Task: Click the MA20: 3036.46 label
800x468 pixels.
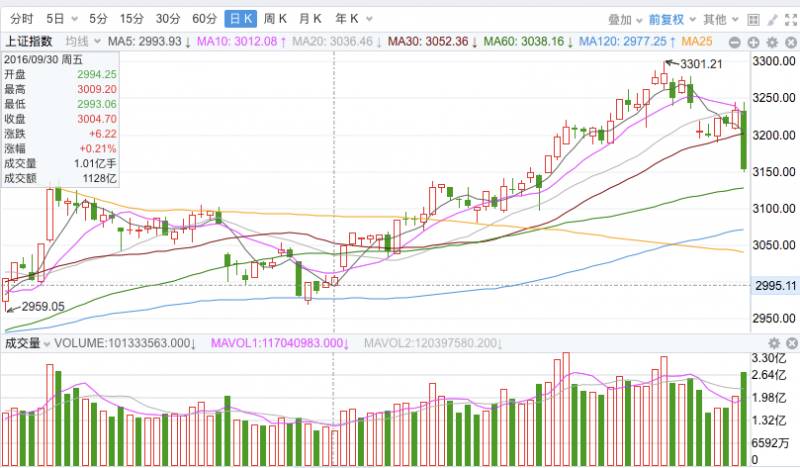Action: click(337, 41)
